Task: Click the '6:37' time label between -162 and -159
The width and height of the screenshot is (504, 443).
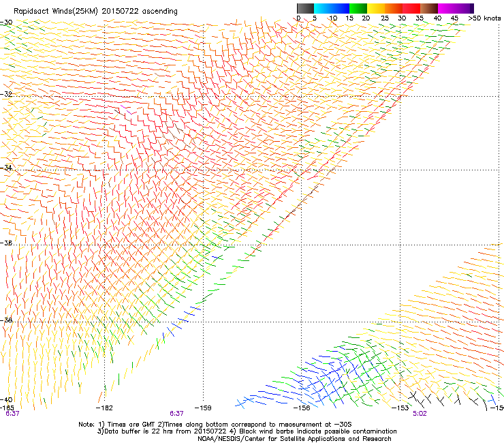Action: [x=177, y=414]
